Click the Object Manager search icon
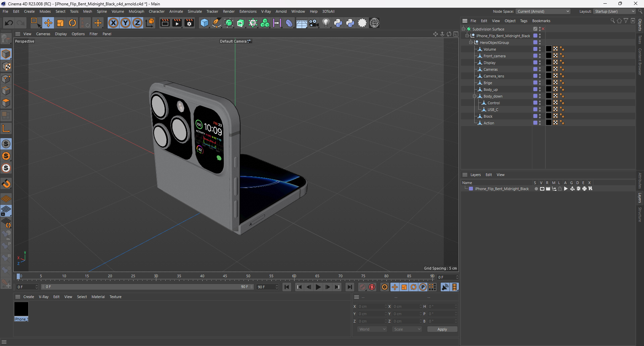This screenshot has height=346, width=644. pos(612,21)
